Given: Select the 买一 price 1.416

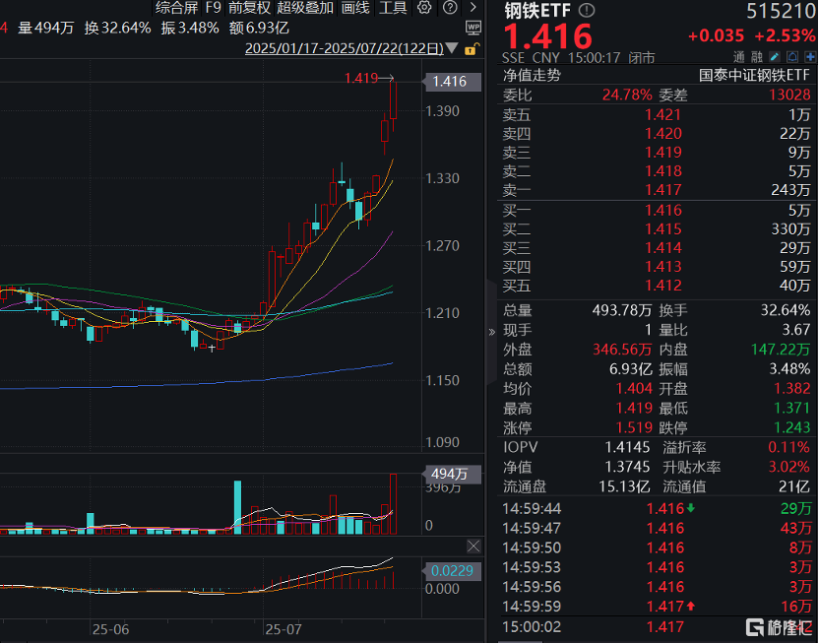Looking at the screenshot, I should [662, 210].
